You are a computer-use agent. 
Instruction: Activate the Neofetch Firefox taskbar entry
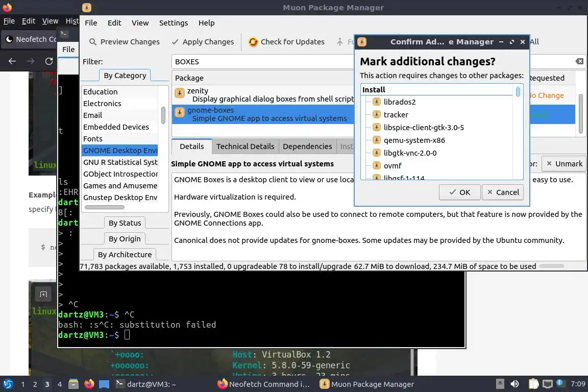point(264,384)
